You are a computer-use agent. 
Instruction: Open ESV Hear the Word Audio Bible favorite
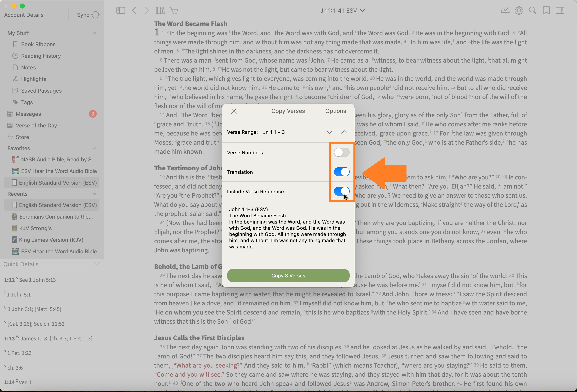point(59,171)
